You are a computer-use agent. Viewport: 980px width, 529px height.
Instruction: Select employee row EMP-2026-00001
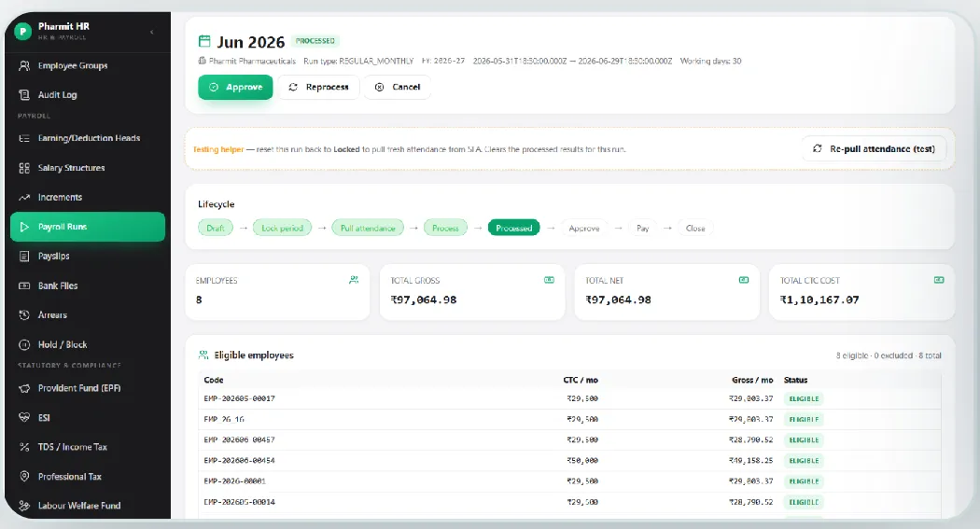click(569, 480)
